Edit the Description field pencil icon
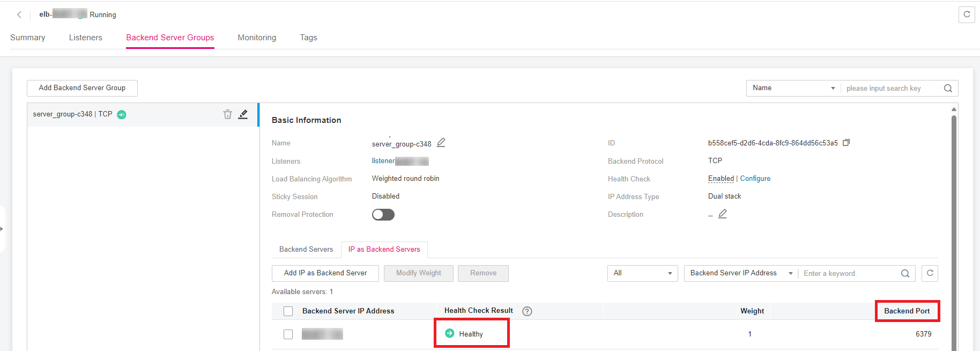 (x=723, y=214)
